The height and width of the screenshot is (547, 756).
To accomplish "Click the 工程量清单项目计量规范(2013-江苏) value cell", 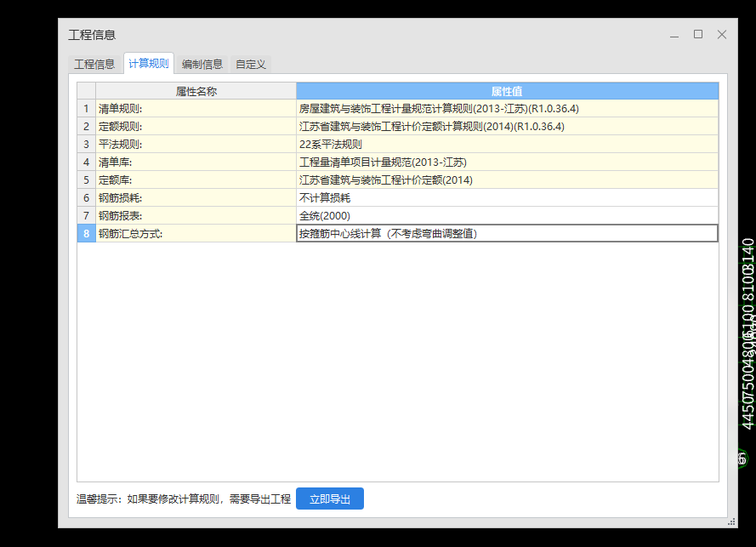I will point(507,162).
